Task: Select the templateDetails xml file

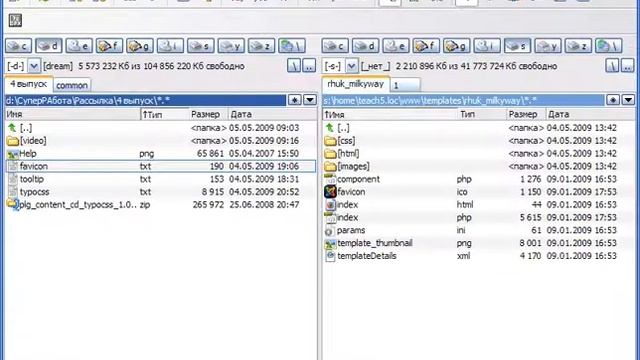Action: [x=478, y=256]
